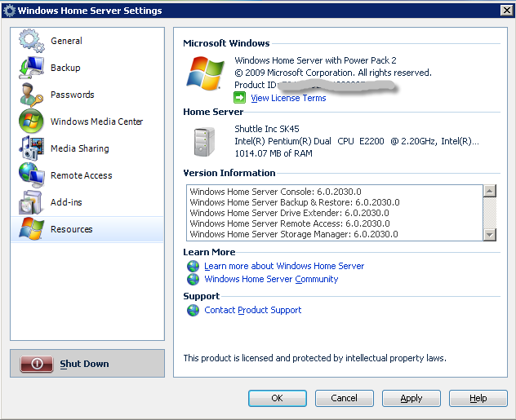The height and width of the screenshot is (420, 516).
Task: Select the Windows Home Server Console version line
Action: pyautogui.click(x=275, y=192)
